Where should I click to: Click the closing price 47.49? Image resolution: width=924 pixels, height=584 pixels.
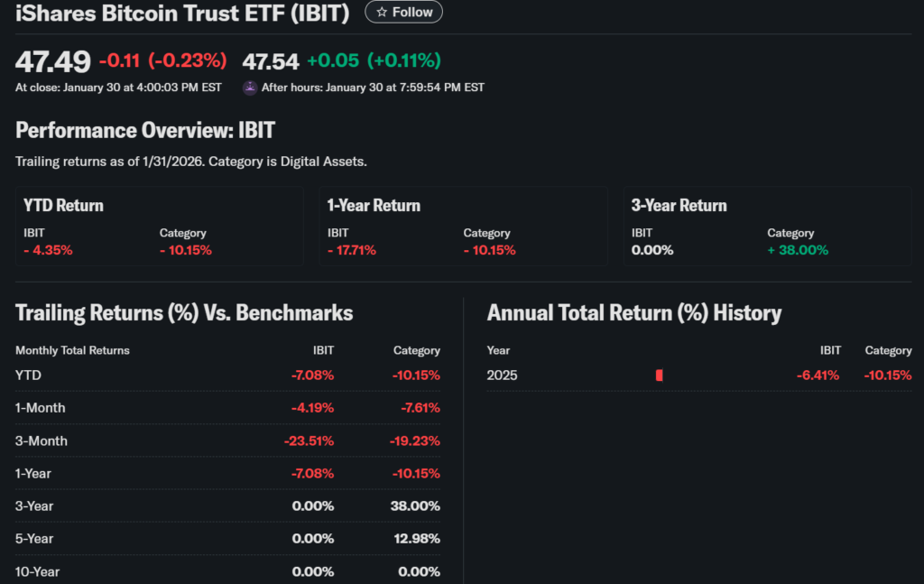click(53, 61)
